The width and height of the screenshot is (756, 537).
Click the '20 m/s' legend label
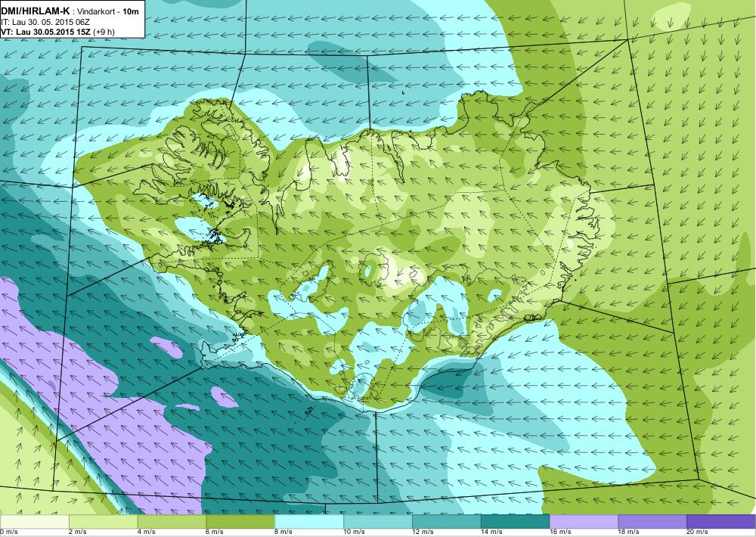point(697,532)
